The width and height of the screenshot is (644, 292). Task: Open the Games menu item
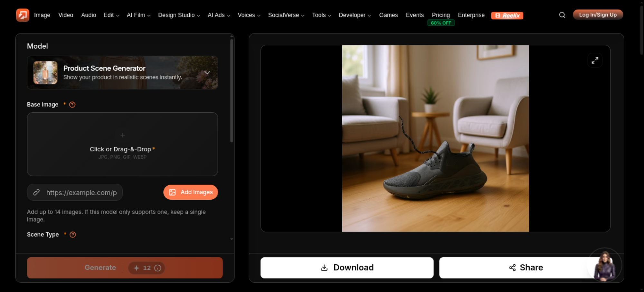point(388,15)
